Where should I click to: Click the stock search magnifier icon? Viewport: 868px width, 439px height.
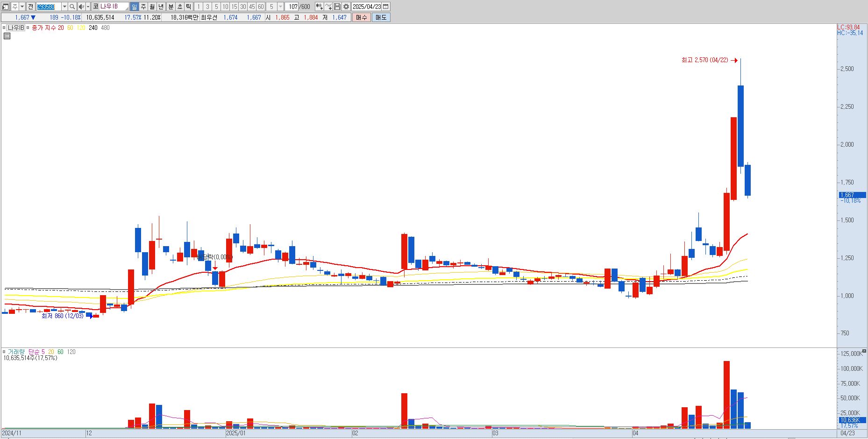pyautogui.click(x=72, y=7)
